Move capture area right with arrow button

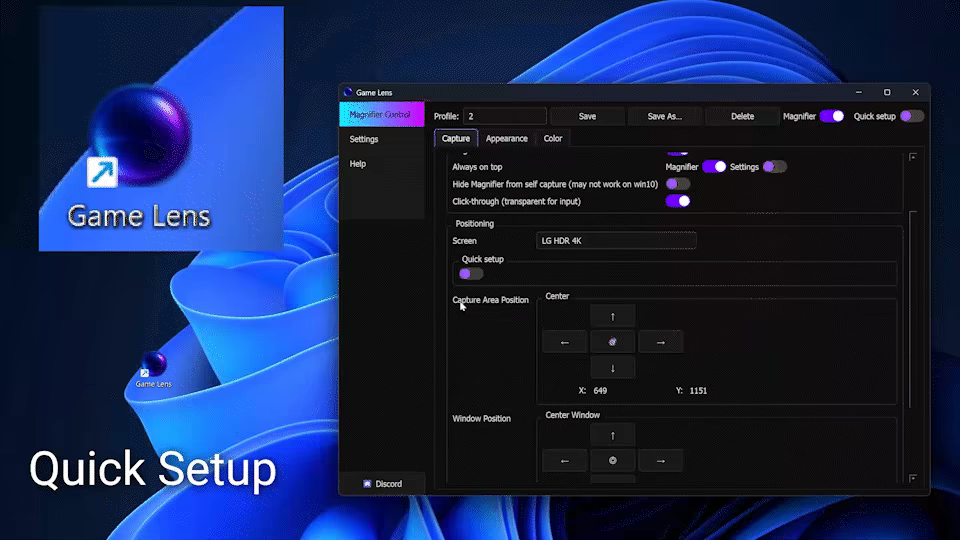point(661,342)
